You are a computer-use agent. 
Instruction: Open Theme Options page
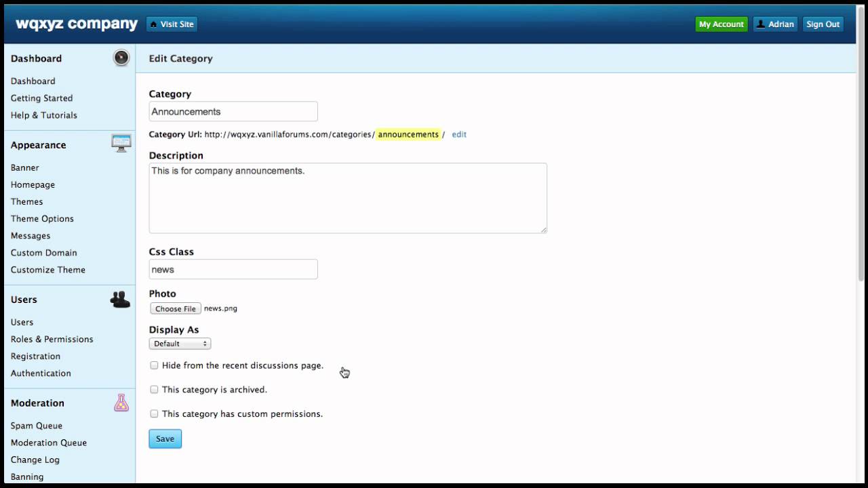pos(42,218)
